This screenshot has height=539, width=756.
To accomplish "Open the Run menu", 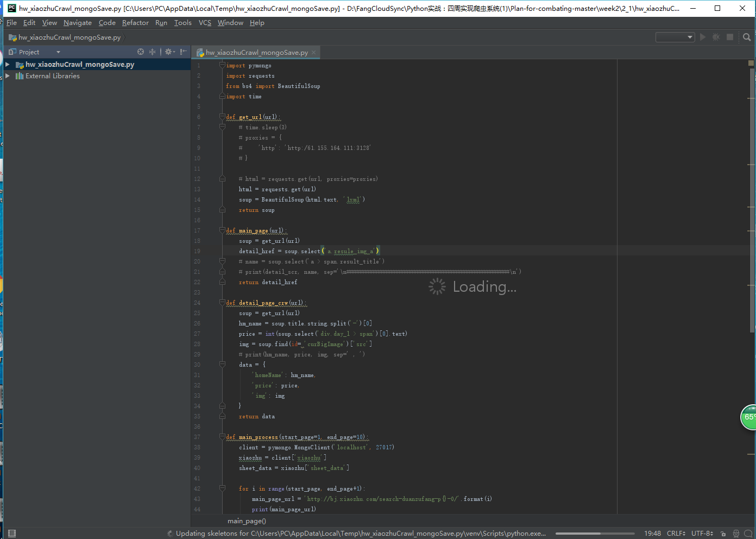I will click(161, 23).
